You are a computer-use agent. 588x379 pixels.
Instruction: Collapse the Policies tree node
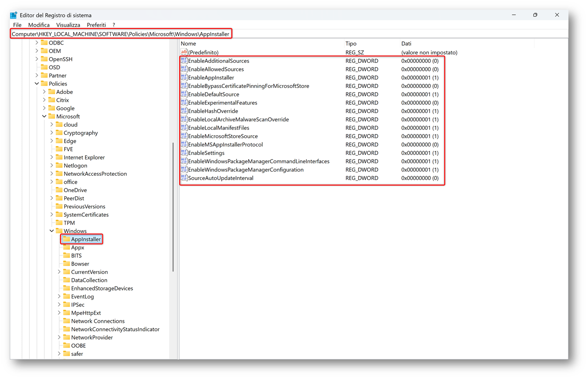(x=37, y=84)
